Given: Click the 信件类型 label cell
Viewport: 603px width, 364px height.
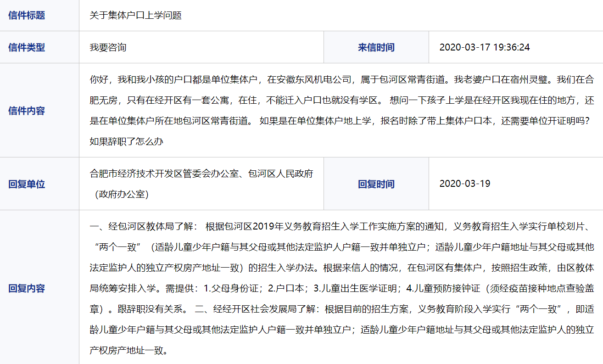Looking at the screenshot, I should (x=39, y=47).
